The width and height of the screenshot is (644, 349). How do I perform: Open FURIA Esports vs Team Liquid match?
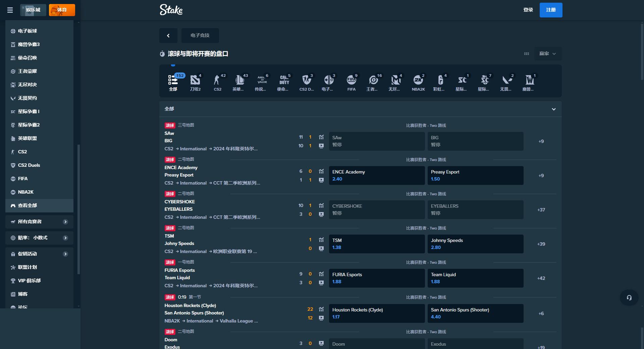pyautogui.click(x=179, y=274)
